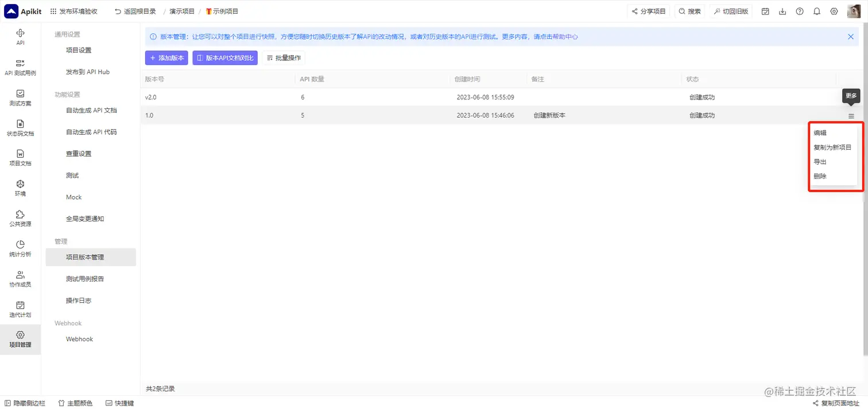Click version 1.0 cell
Screen dimensions: 868x409
(x=149, y=115)
